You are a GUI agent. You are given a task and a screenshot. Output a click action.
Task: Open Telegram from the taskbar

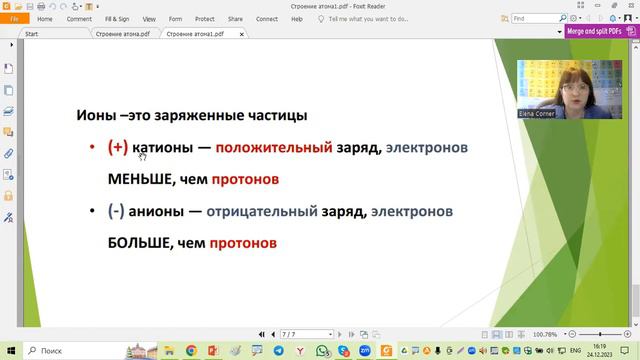[x=279, y=351]
